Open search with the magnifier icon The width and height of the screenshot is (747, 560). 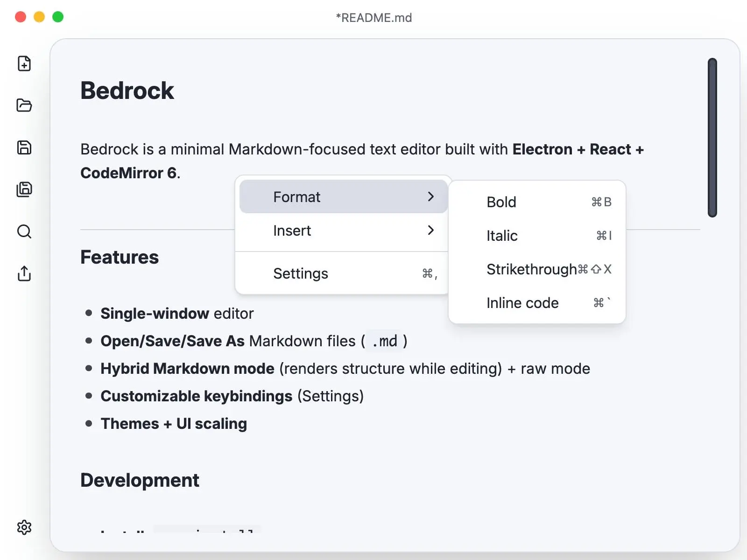(24, 231)
